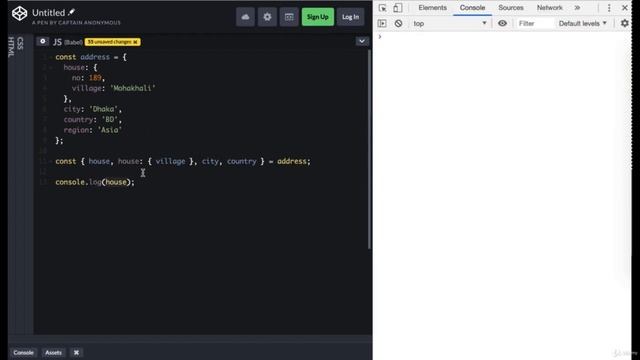Toggle the live expression eye icon

pyautogui.click(x=502, y=24)
